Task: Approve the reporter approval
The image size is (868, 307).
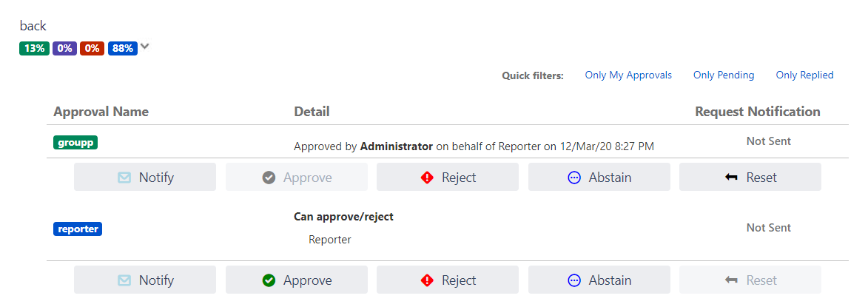Action: point(297,280)
